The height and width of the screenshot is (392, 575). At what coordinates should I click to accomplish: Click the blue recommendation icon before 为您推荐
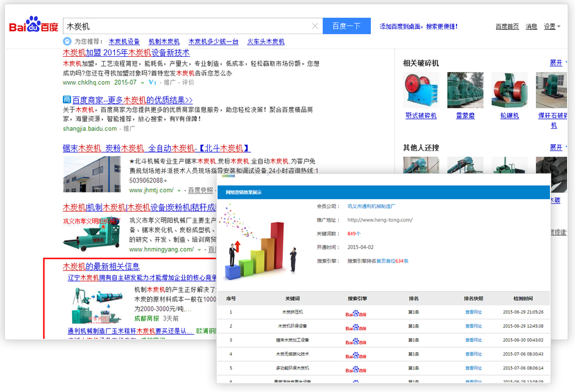click(67, 42)
